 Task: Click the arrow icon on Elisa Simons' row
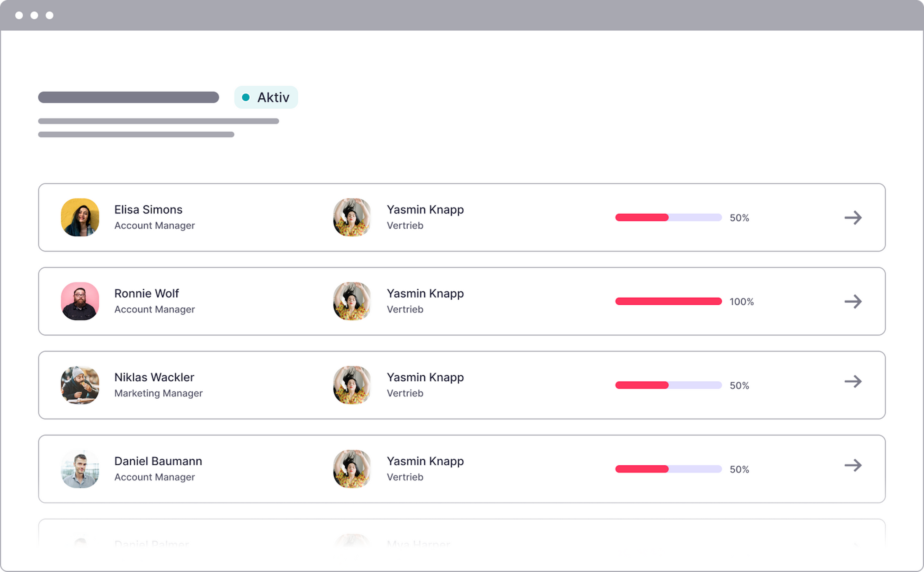853,218
